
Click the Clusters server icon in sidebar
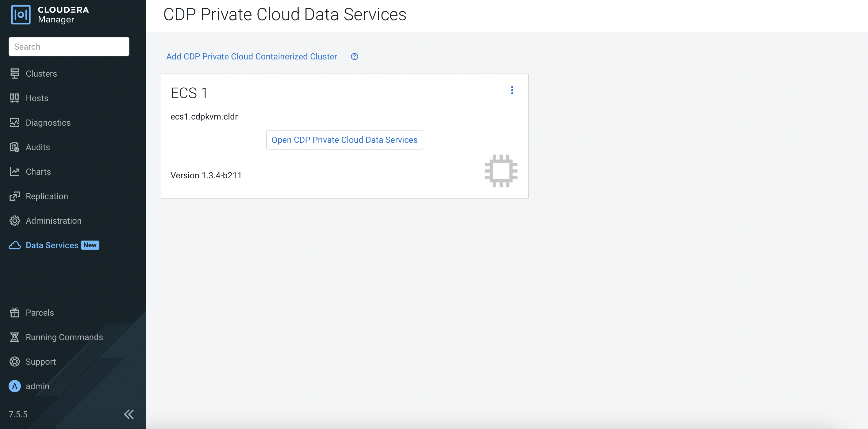(14, 74)
